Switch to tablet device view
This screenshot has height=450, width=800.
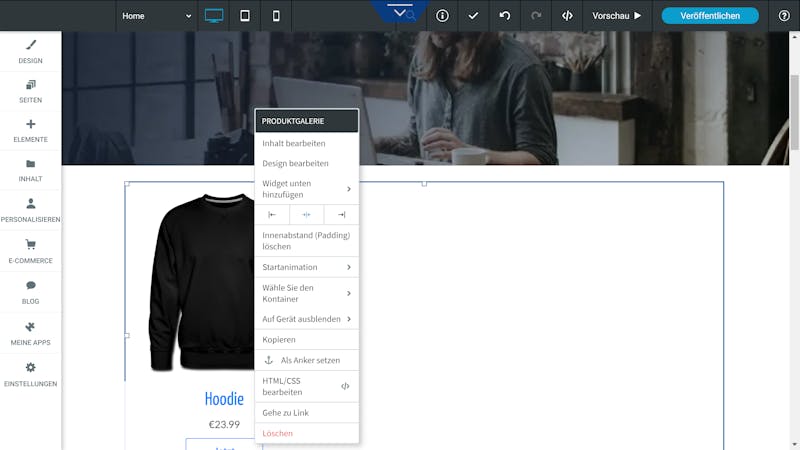[245, 16]
